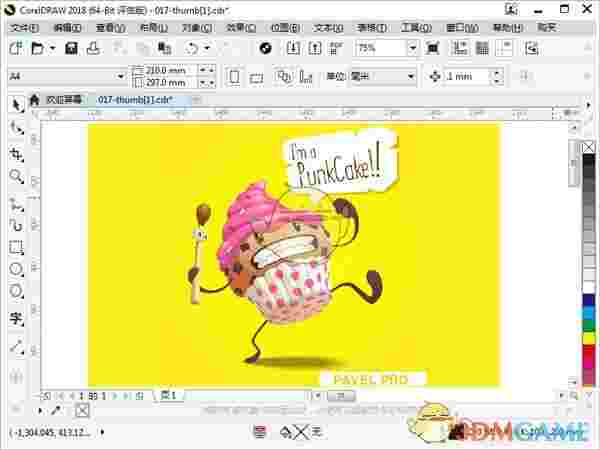Select the Ellipse tool
Image resolution: width=600 pixels, height=450 pixels.
pos(16,269)
